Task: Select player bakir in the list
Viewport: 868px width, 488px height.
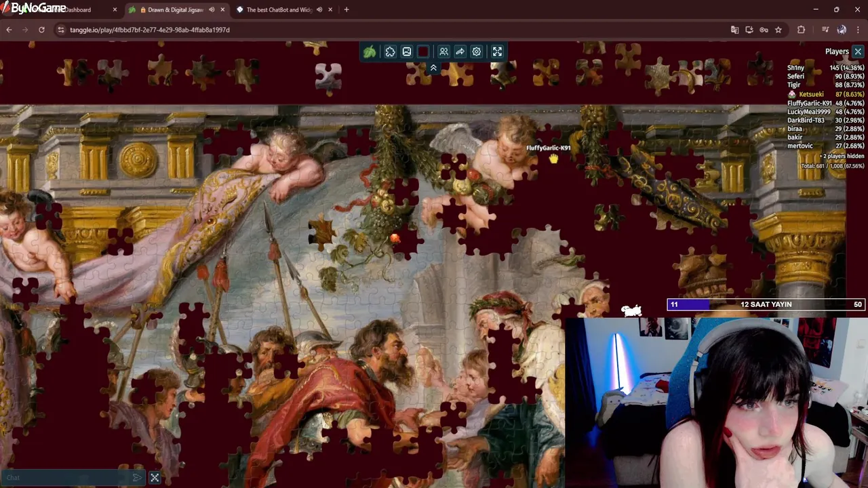Action: [825, 138]
